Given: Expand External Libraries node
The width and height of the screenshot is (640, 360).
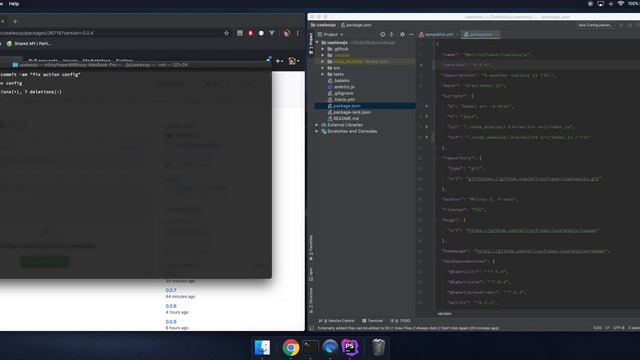Looking at the screenshot, I should tap(317, 125).
